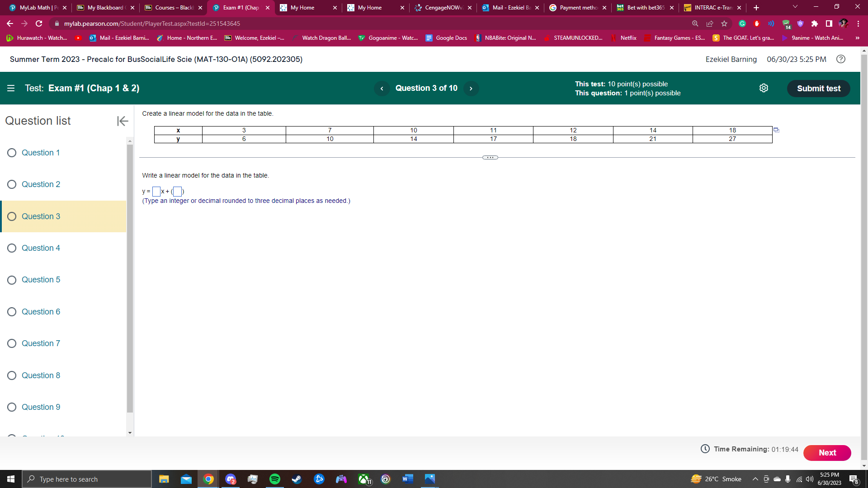868x488 pixels.
Task: Click the Time Remaining clock icon
Action: (704, 449)
